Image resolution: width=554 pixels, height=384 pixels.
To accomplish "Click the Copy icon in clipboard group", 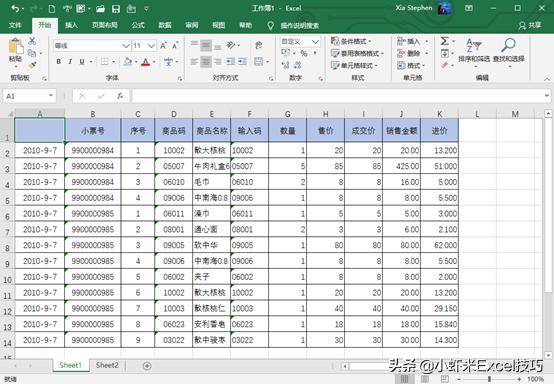I will (32, 53).
